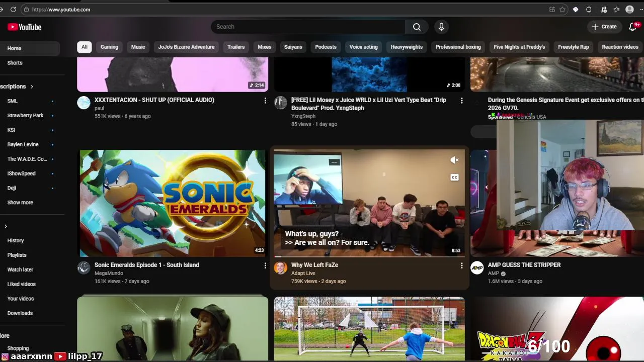
Task: Toggle captions on FaZe video preview
Action: 454,177
